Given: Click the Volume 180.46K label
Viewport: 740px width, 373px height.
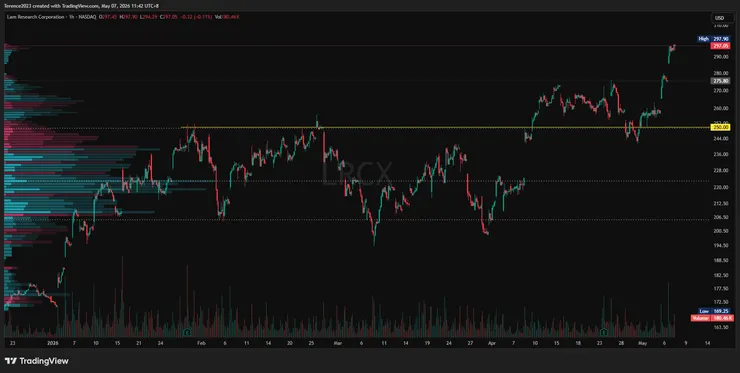Looking at the screenshot, I should click(711, 318).
